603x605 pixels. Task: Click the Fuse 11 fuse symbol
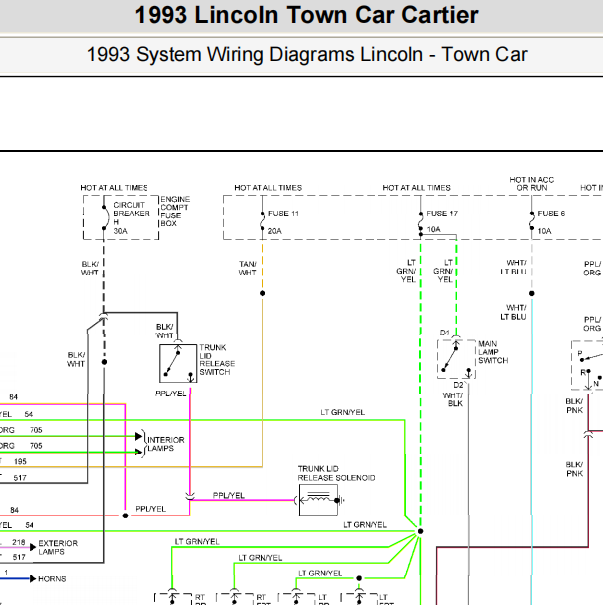(262, 221)
